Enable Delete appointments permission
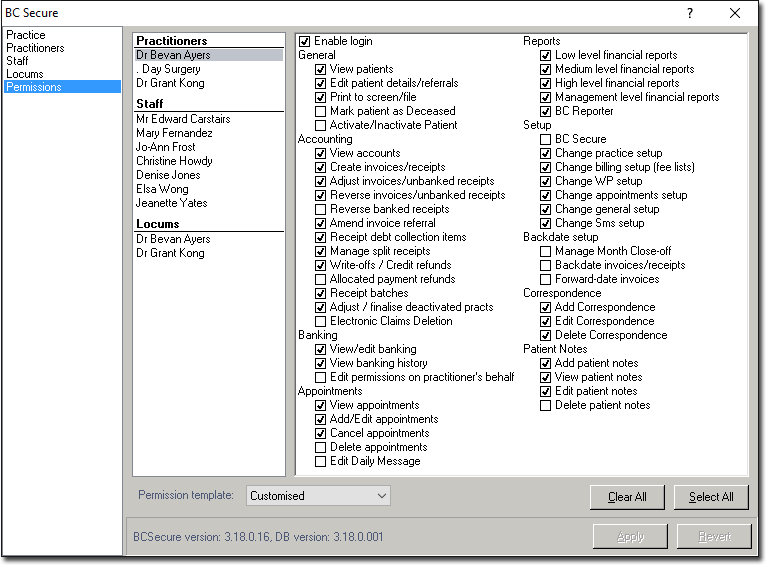 (x=320, y=447)
